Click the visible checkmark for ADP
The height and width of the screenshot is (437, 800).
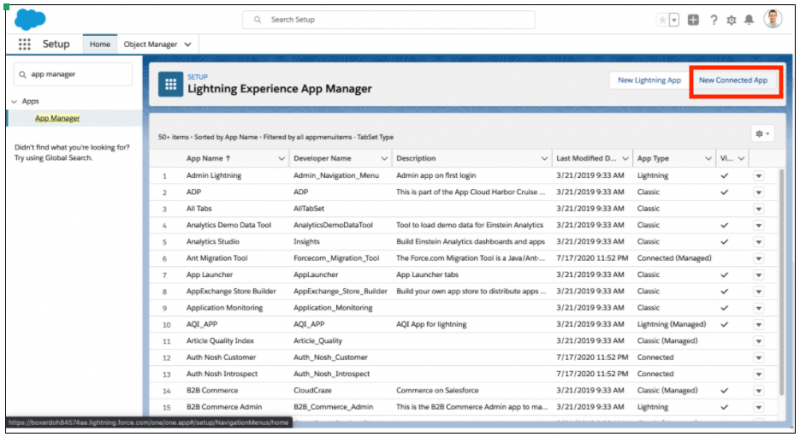click(724, 192)
